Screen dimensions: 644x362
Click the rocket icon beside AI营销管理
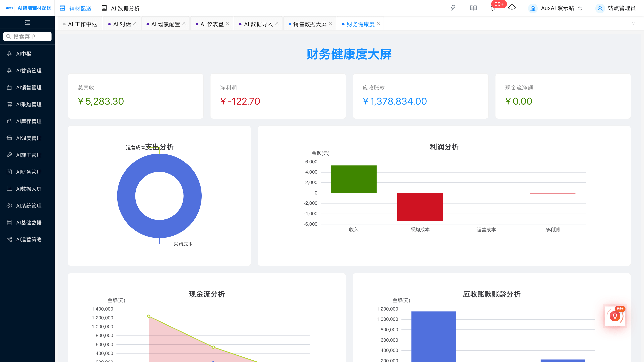pyautogui.click(x=9, y=70)
